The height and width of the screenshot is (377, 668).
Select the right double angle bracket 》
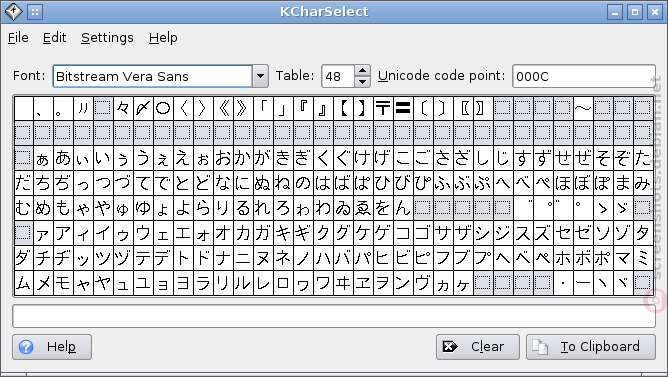point(243,108)
